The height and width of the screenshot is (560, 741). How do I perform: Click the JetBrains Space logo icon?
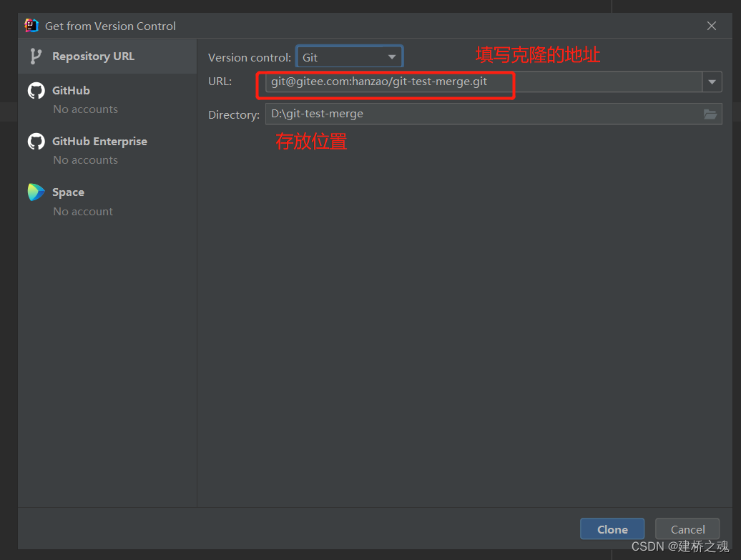pos(36,192)
